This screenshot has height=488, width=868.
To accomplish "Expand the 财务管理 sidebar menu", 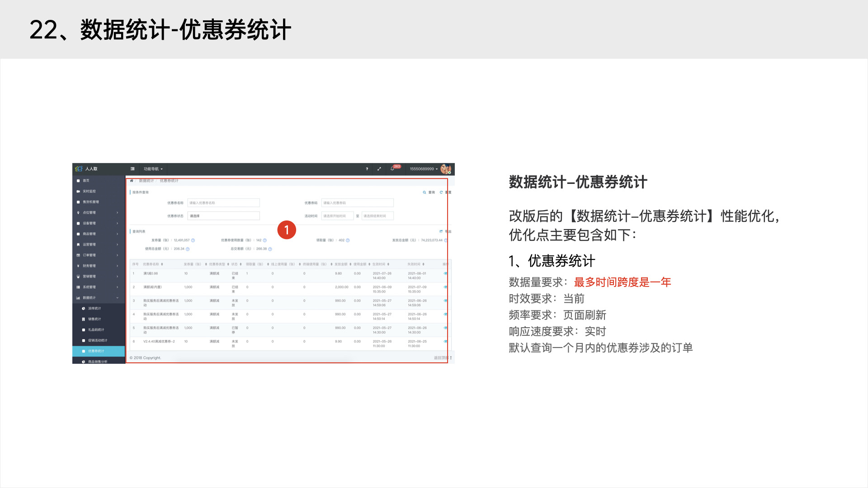I will tap(99, 266).
